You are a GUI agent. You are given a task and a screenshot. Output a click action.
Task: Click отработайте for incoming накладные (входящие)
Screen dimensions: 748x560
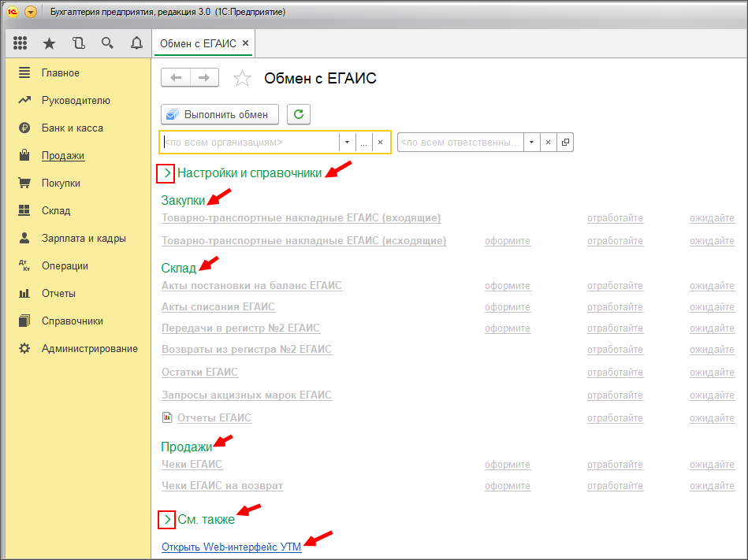pyautogui.click(x=615, y=218)
